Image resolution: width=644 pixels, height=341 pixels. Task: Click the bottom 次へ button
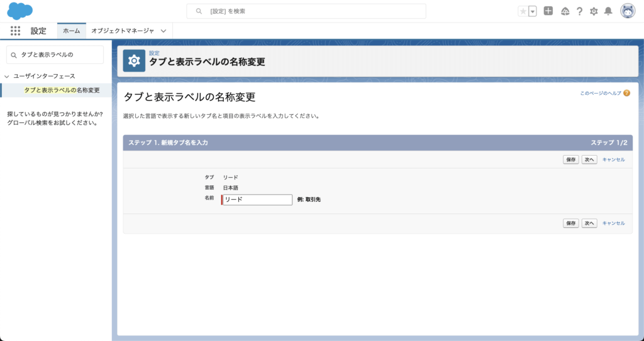pos(589,223)
